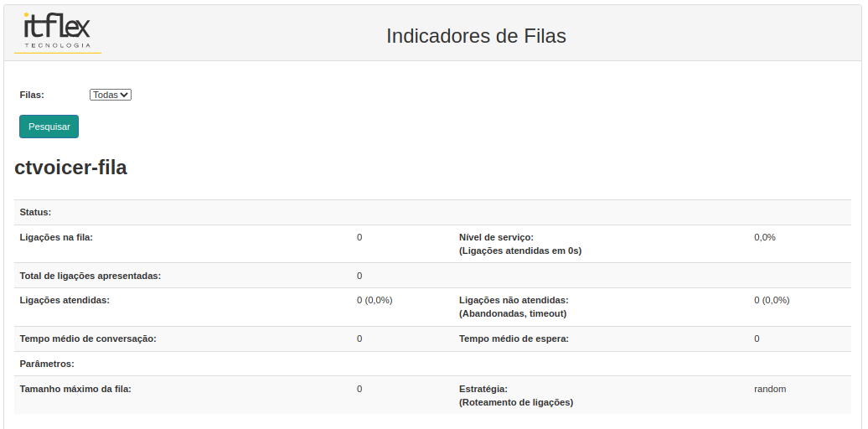
Task: Click the Ligações não atendidas value
Action: coord(772,300)
